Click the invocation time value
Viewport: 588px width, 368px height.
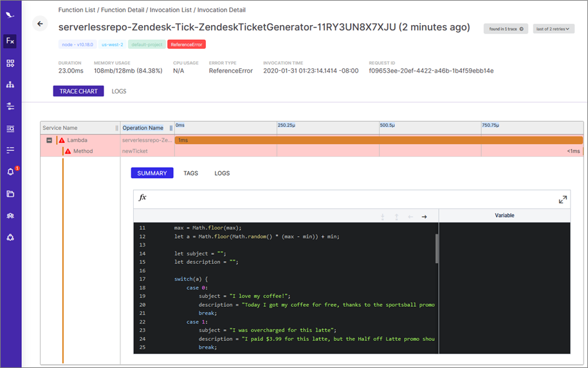[x=311, y=71]
